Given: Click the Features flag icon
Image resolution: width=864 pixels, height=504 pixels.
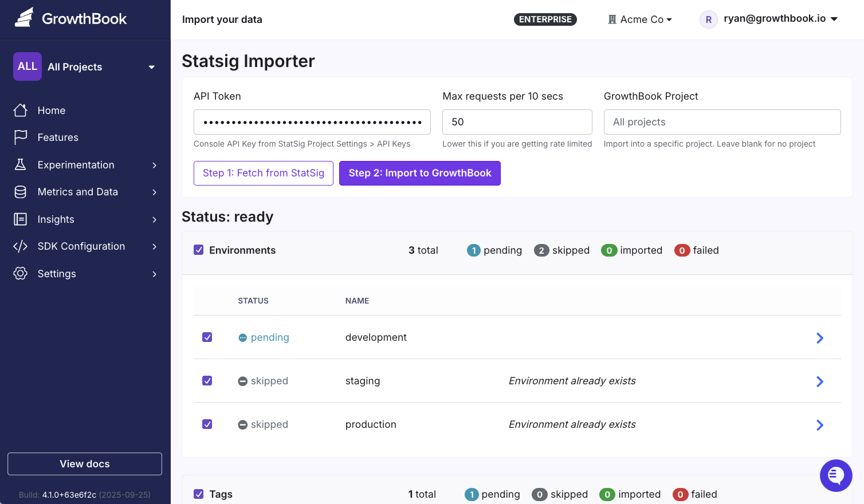Looking at the screenshot, I should point(21,137).
